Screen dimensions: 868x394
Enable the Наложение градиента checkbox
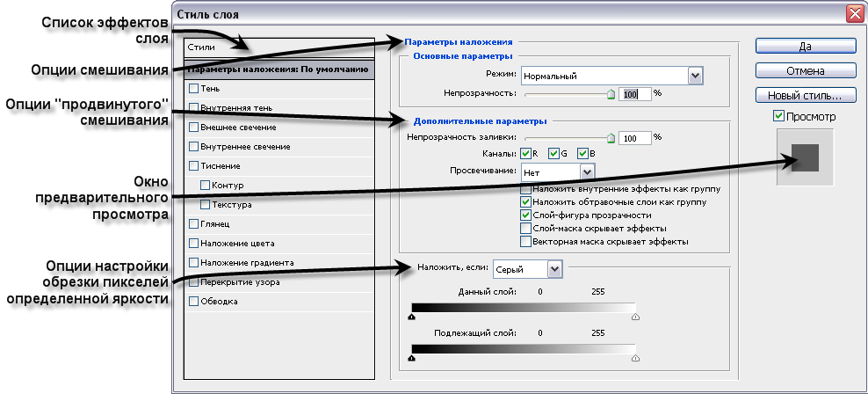click(193, 263)
